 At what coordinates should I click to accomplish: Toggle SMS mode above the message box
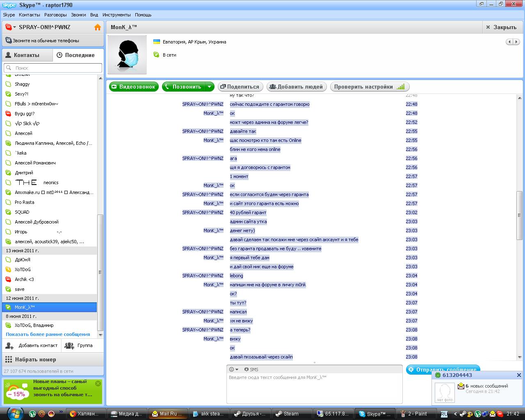251,370
